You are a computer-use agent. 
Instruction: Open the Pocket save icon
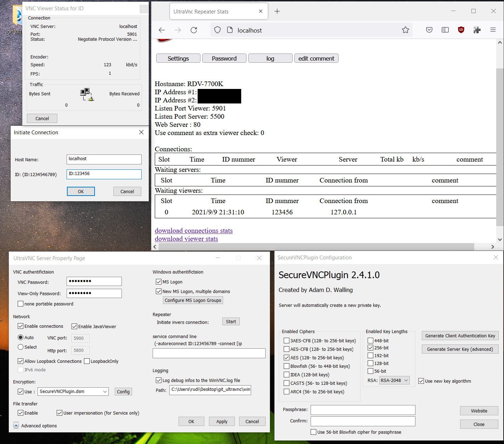429,30
